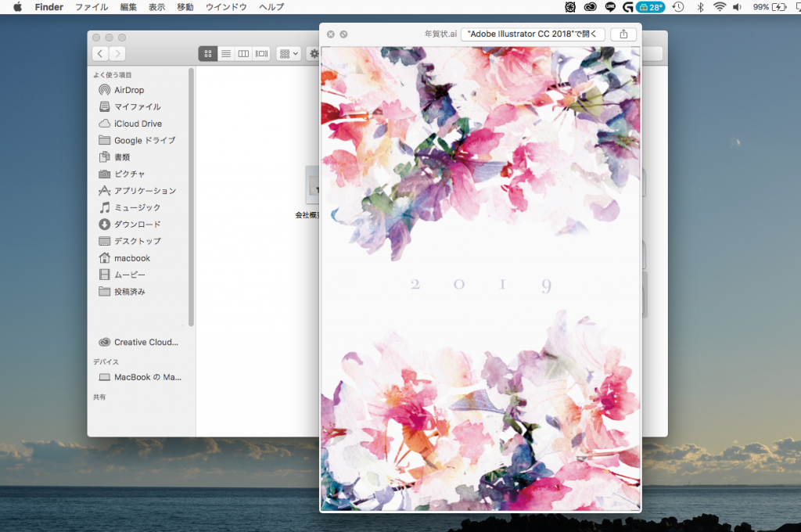
Task: Select Creative Cloud item in sidebar
Action: pyautogui.click(x=145, y=342)
